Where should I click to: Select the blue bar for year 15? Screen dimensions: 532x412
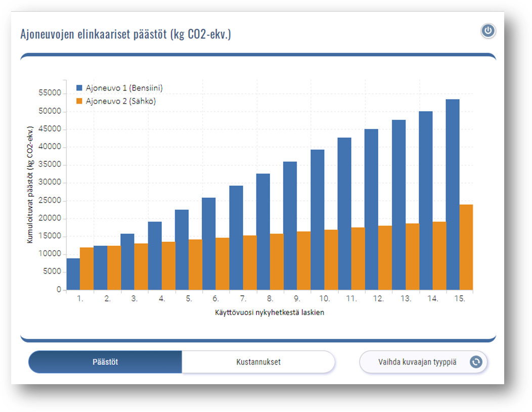(452, 195)
